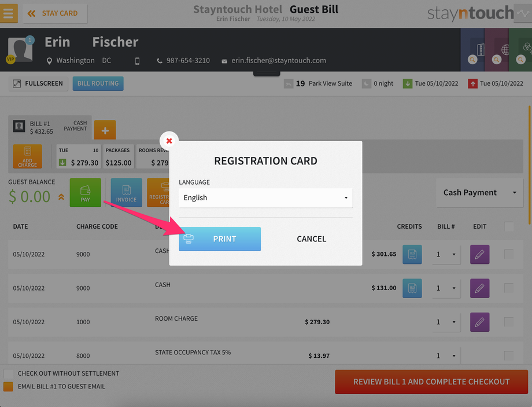Open the Invoice document button
532x407 pixels.
[x=126, y=193]
